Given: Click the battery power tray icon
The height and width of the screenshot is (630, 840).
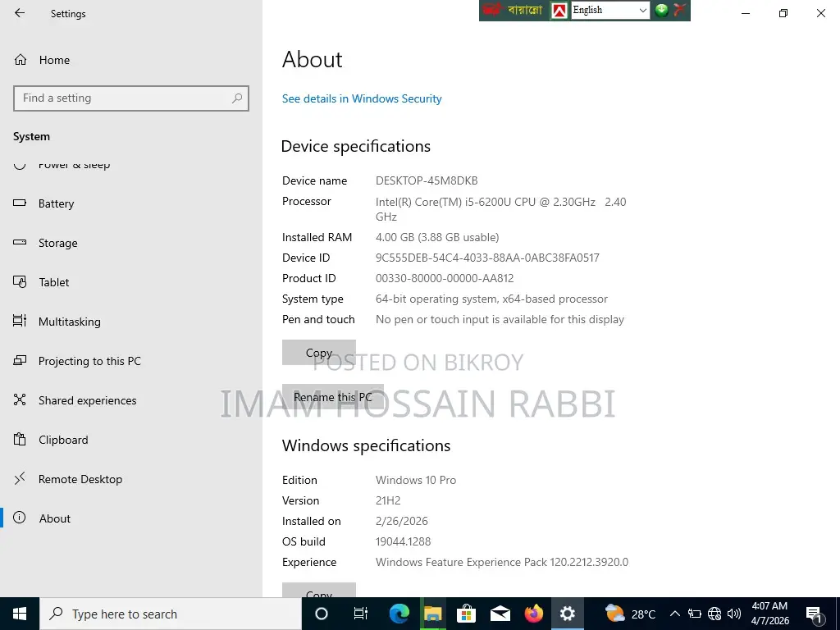Looking at the screenshot, I should 695,614.
